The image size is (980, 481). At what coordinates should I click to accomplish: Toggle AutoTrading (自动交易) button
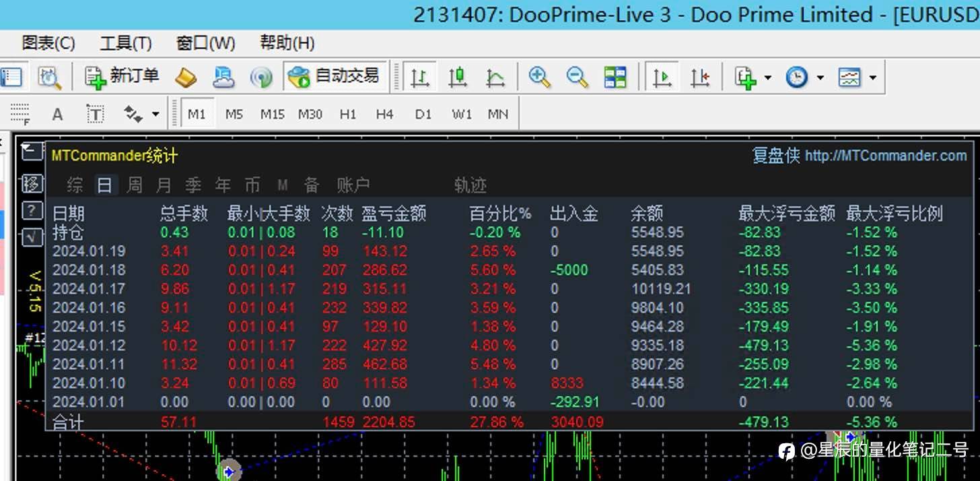pos(334,77)
